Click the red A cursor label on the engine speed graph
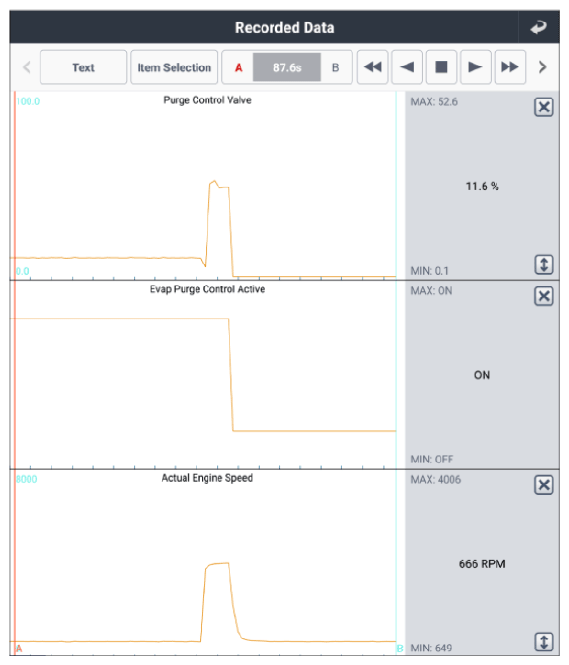This screenshot has width=569, height=665. 19,648
